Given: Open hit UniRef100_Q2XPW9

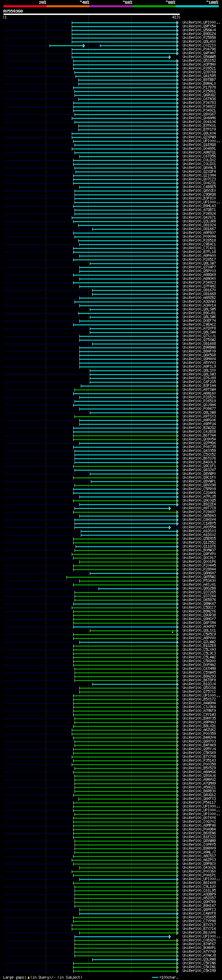Looking at the screenshot, I should (199, 137).
